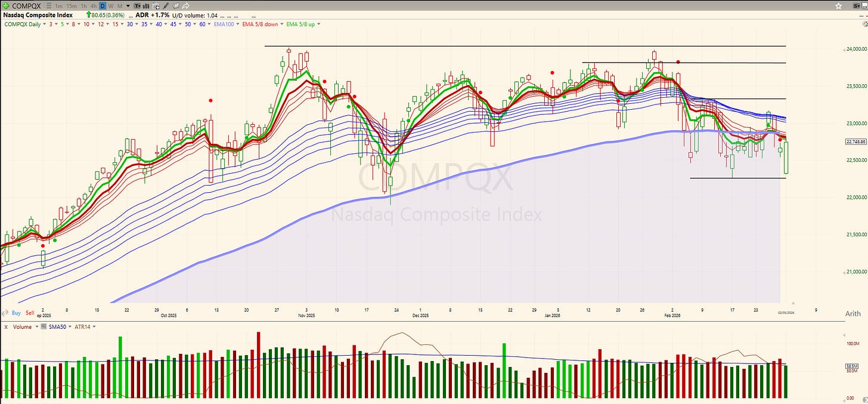Select the drawing pencil tool
This screenshot has height=404, width=868.
(x=166, y=6)
